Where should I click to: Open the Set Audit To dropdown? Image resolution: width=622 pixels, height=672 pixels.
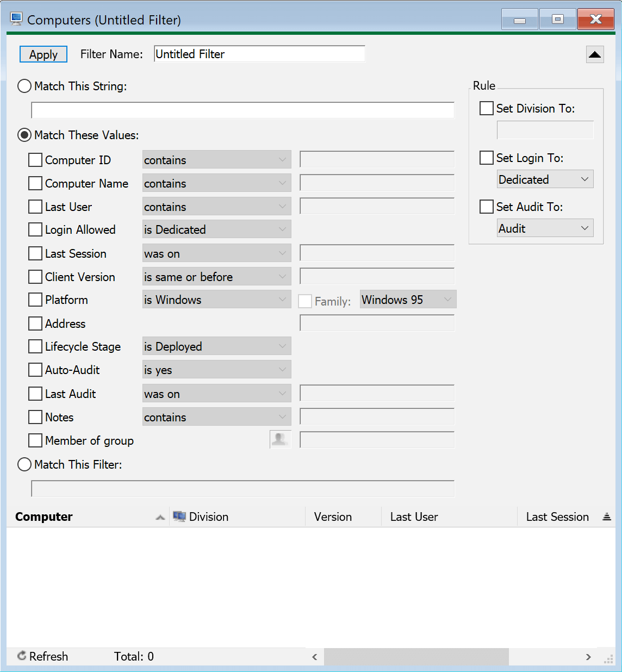(545, 228)
